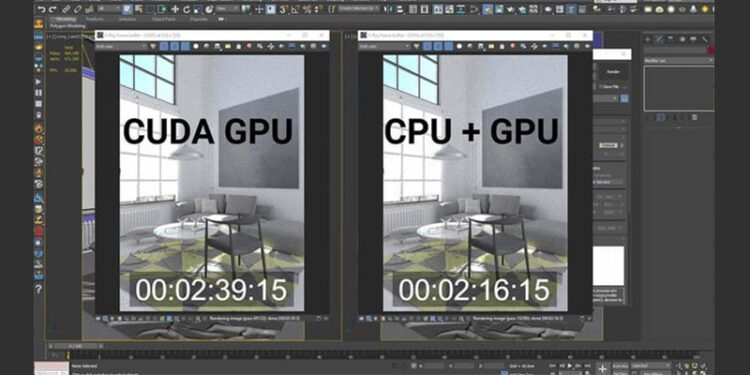The image size is (750, 375).
Task: Click red ball icon in right frame buffer
Action: [x=512, y=46]
